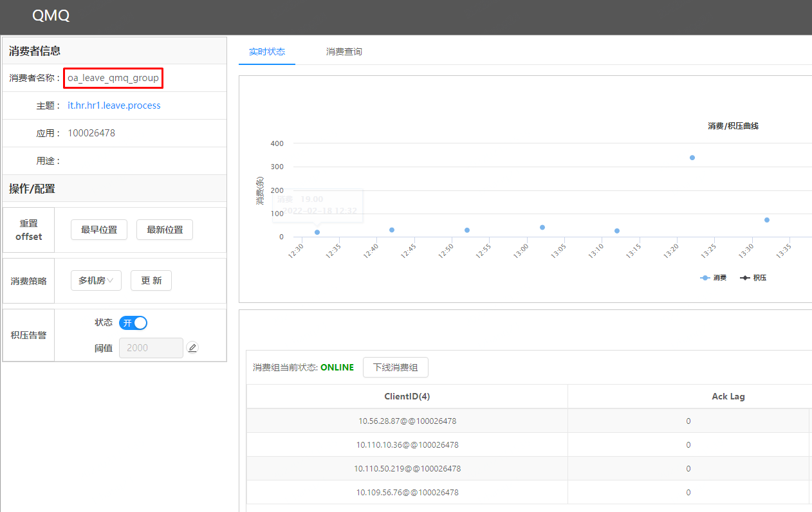The width and height of the screenshot is (812, 512).
Task: Click client row 10.56.28.87@@100026478
Action: (407, 421)
